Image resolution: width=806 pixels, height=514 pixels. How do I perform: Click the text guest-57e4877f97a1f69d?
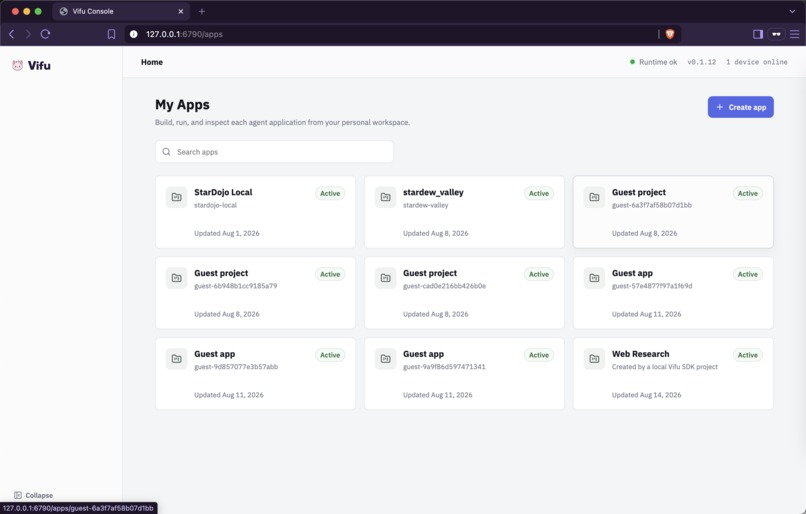tap(652, 286)
